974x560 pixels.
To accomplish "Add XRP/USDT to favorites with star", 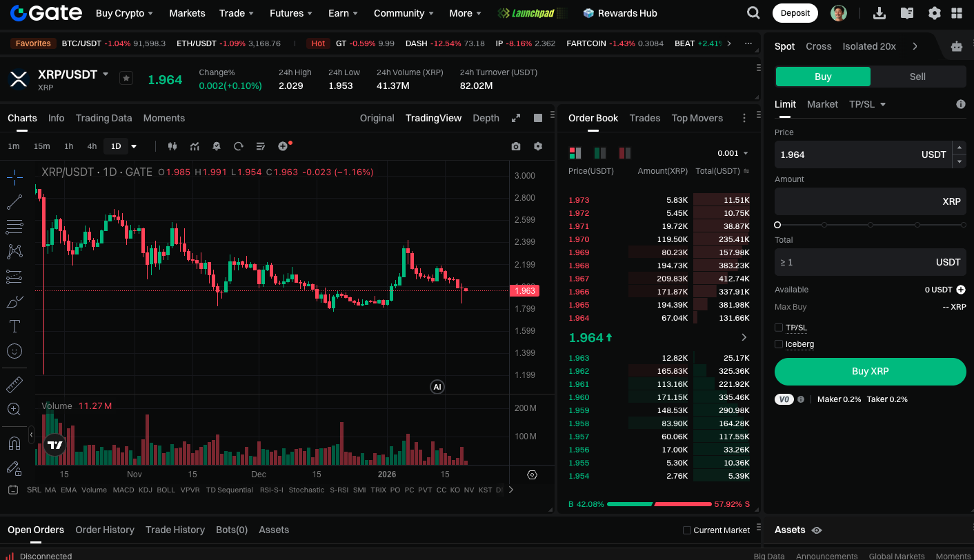I will pos(126,78).
